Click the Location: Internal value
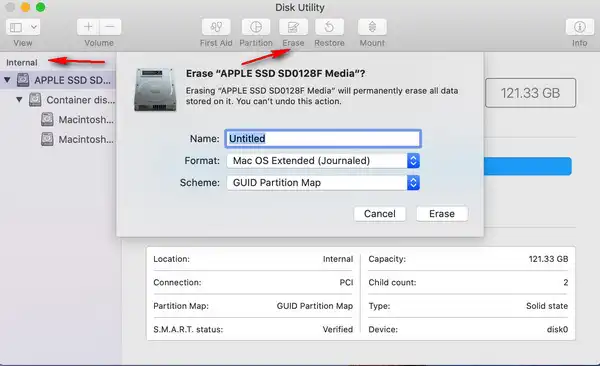 (338, 259)
